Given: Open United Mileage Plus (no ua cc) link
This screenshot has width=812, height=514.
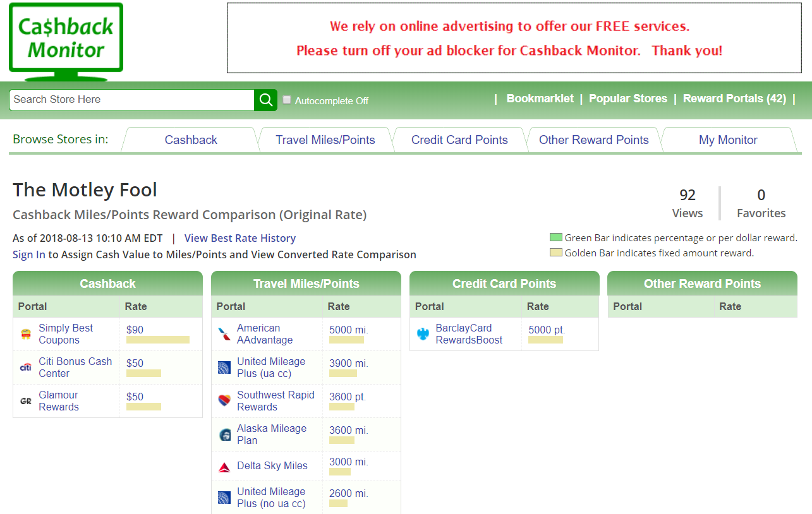Looking at the screenshot, I should tap(271, 498).
